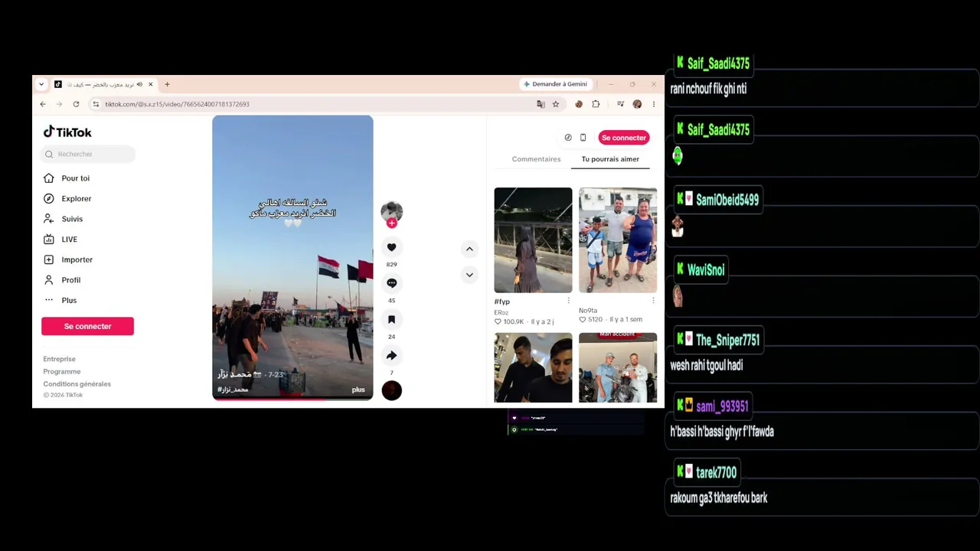Click the phone app icon near Se connecter

583,138
